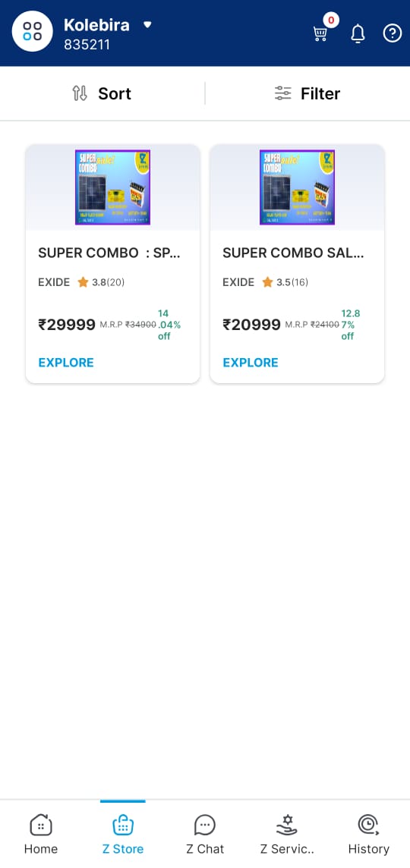Open the second Super Combo product image

(297, 187)
